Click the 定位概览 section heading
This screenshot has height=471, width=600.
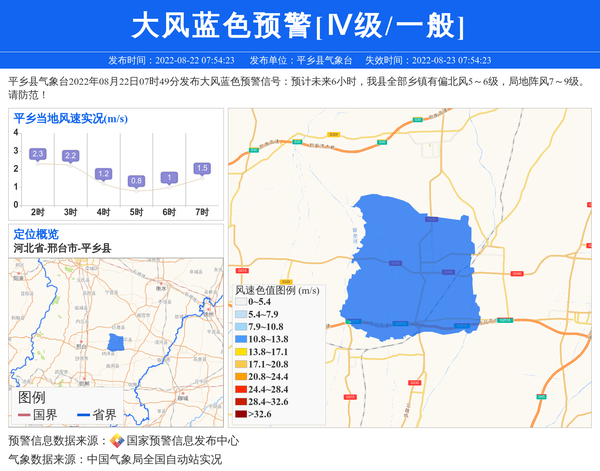click(x=36, y=234)
